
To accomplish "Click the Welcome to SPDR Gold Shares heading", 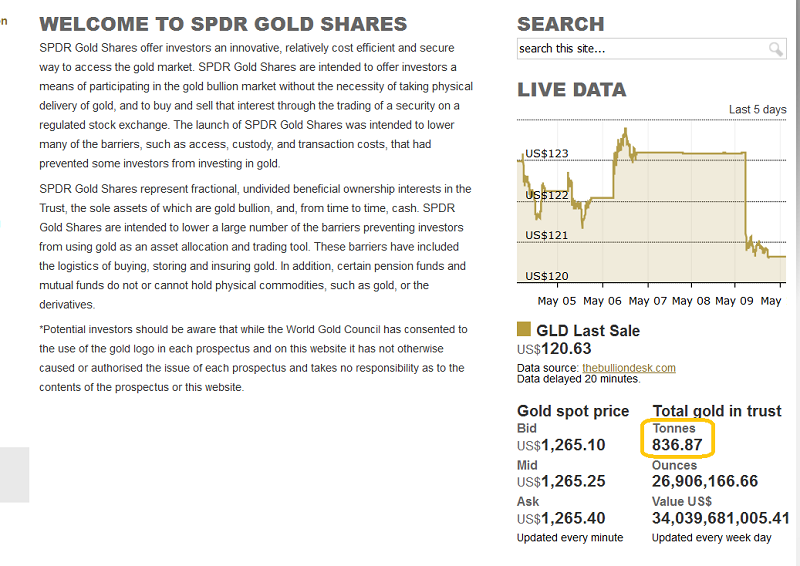I will tap(223, 24).
